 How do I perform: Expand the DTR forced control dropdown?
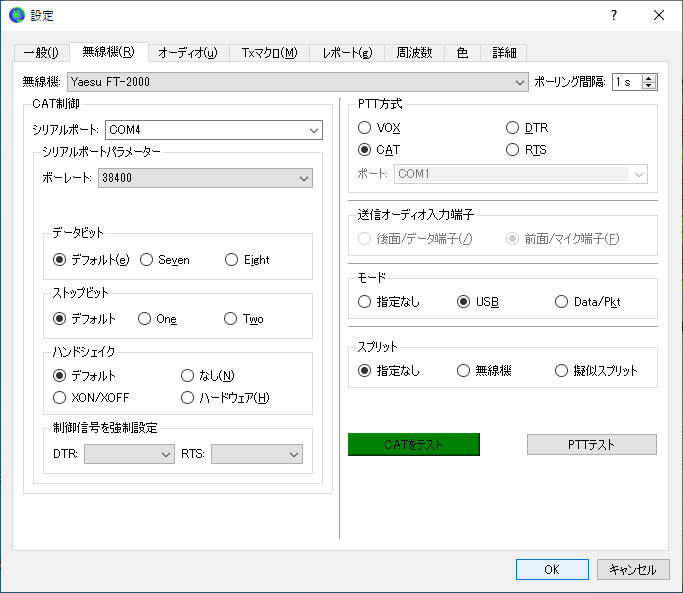129,454
